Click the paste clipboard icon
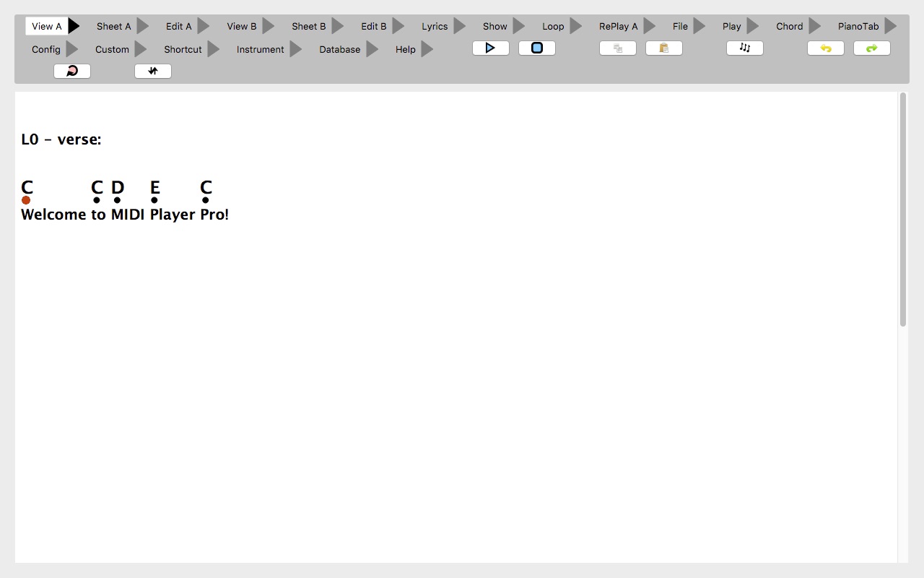 coord(664,48)
